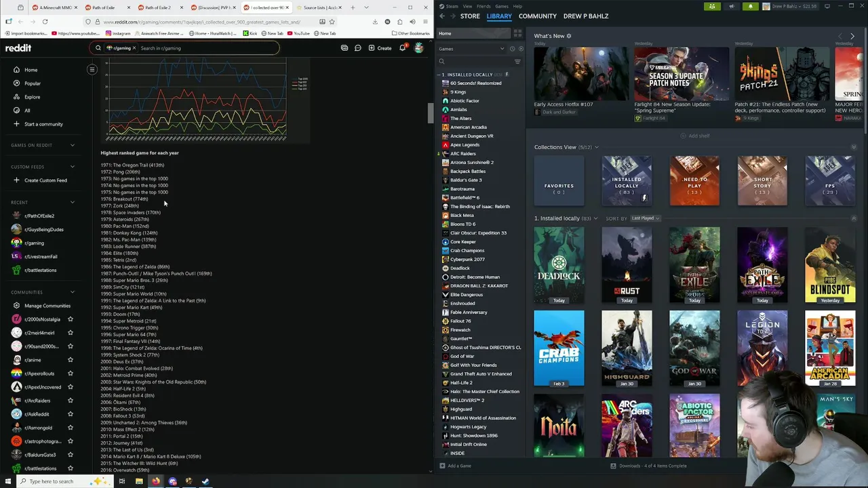
Task: Go back in Steam navigation
Action: pyautogui.click(x=442, y=16)
